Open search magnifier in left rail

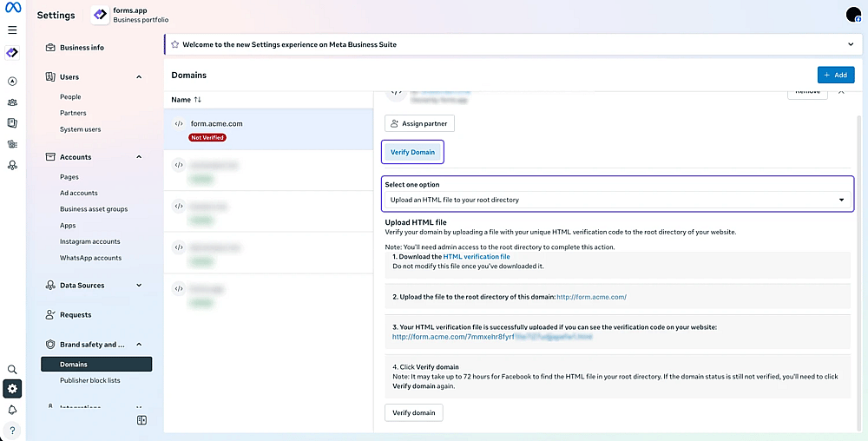point(12,369)
